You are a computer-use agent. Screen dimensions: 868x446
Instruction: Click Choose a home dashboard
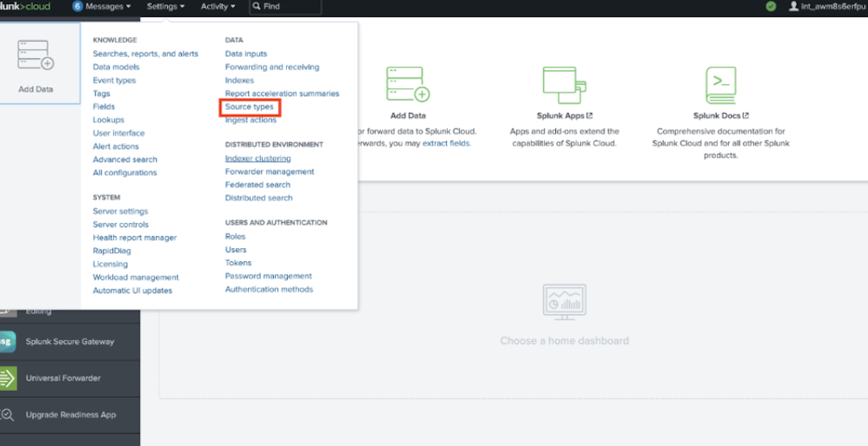pos(564,341)
